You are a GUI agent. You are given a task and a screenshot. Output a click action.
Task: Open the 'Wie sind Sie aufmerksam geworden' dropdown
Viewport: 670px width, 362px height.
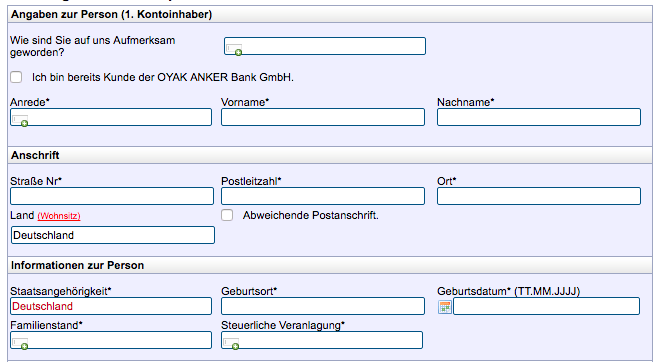point(325,46)
